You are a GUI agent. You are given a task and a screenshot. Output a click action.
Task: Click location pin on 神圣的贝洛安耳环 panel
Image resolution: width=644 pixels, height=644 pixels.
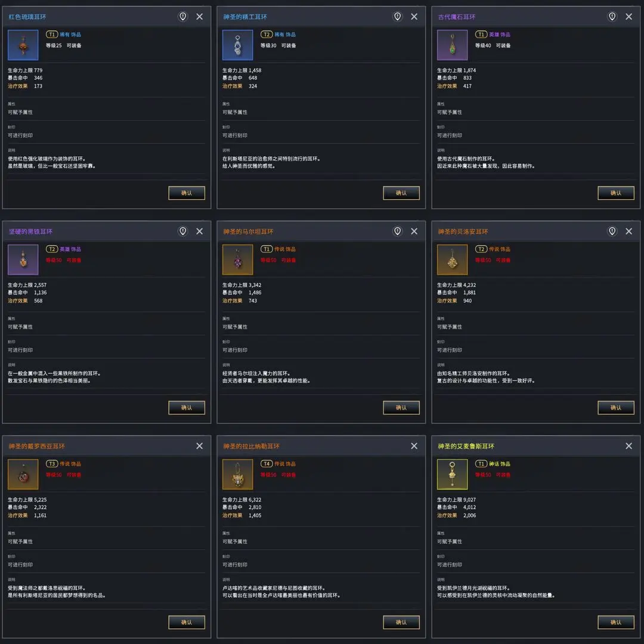pyautogui.click(x=612, y=231)
